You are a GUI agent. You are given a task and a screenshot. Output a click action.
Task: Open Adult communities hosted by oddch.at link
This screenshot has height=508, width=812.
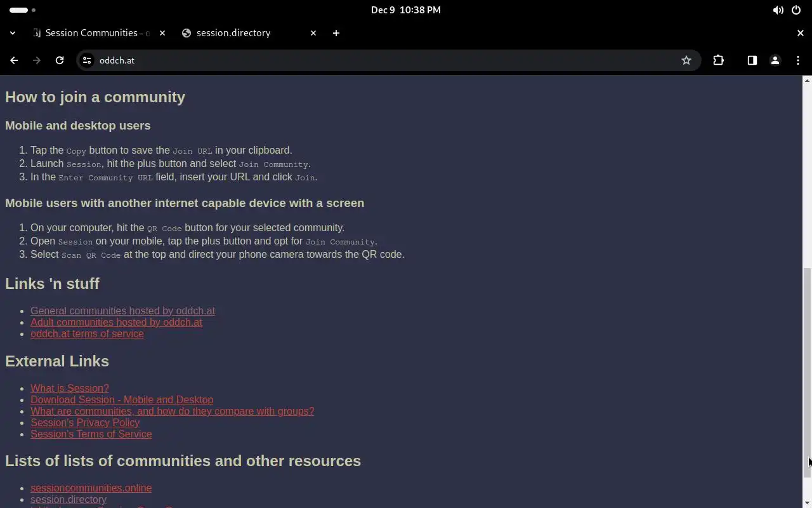click(x=116, y=322)
